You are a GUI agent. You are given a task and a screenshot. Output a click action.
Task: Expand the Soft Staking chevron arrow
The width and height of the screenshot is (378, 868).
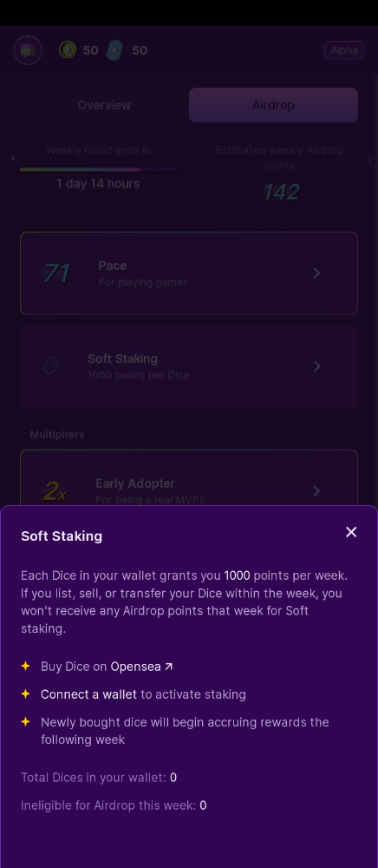(316, 366)
